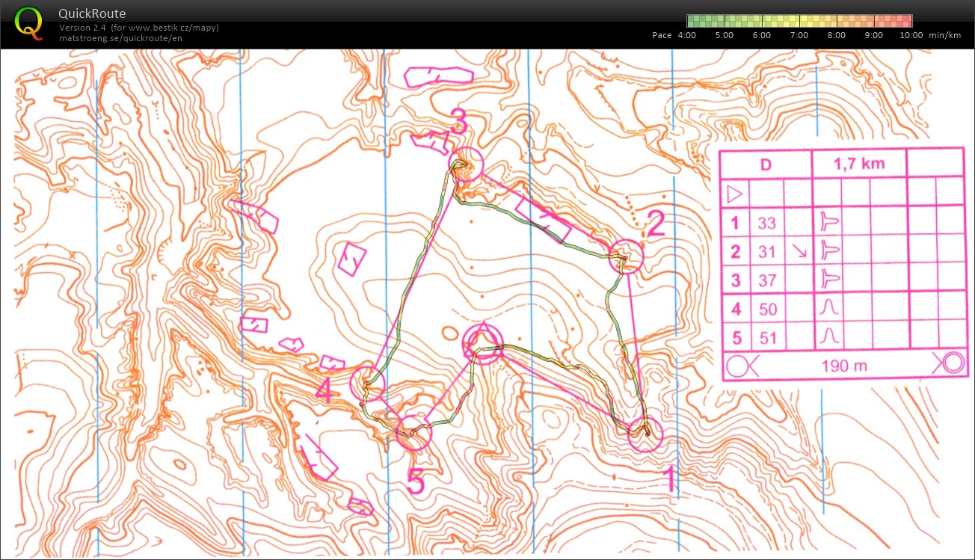Click the 190 m finish distance text
The image size is (975, 560).
[x=846, y=366]
